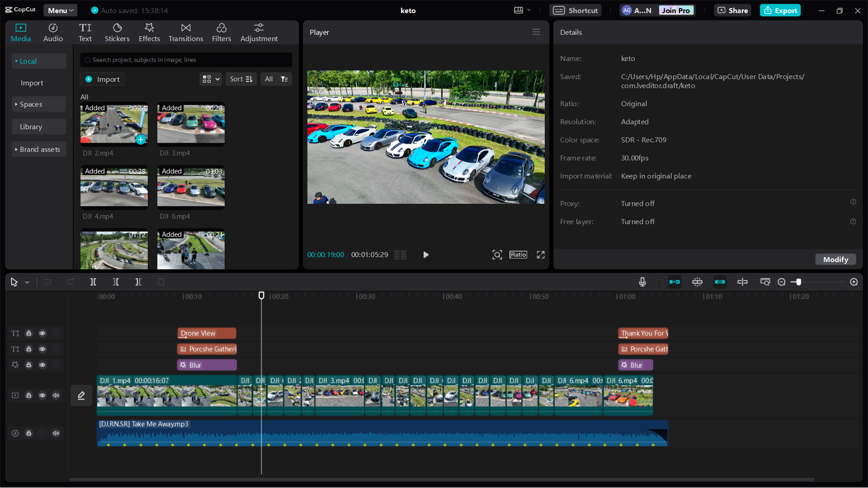Click the Export button
This screenshot has height=488, width=868.
coord(780,10)
